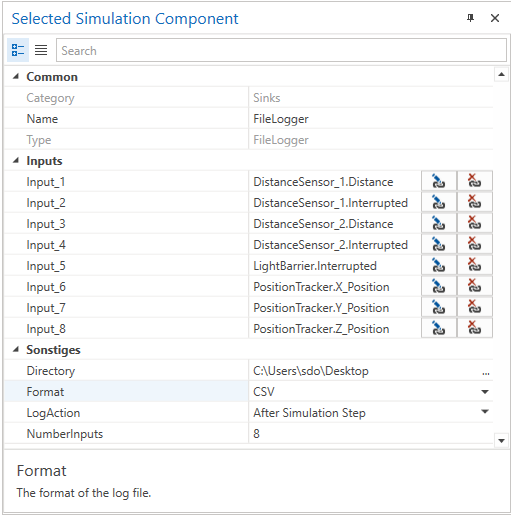511x515 pixels.
Task: Open the LogAction dropdown
Action: [485, 412]
